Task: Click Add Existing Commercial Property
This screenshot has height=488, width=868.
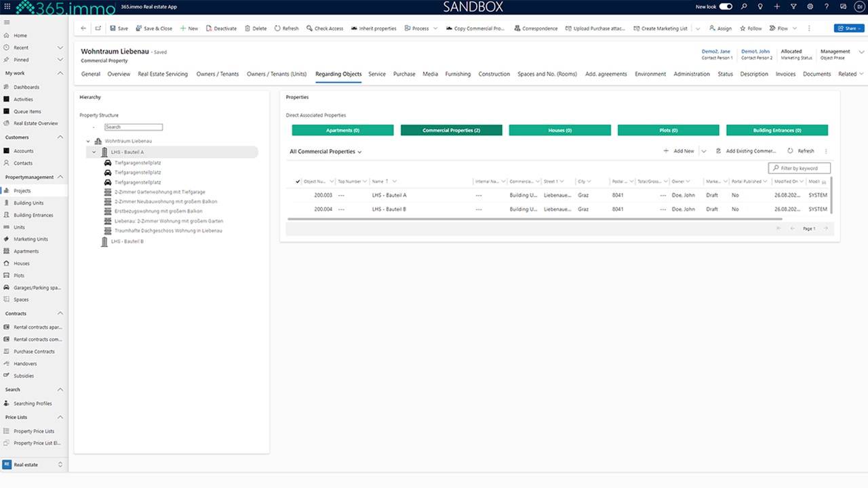Action: pyautogui.click(x=746, y=151)
